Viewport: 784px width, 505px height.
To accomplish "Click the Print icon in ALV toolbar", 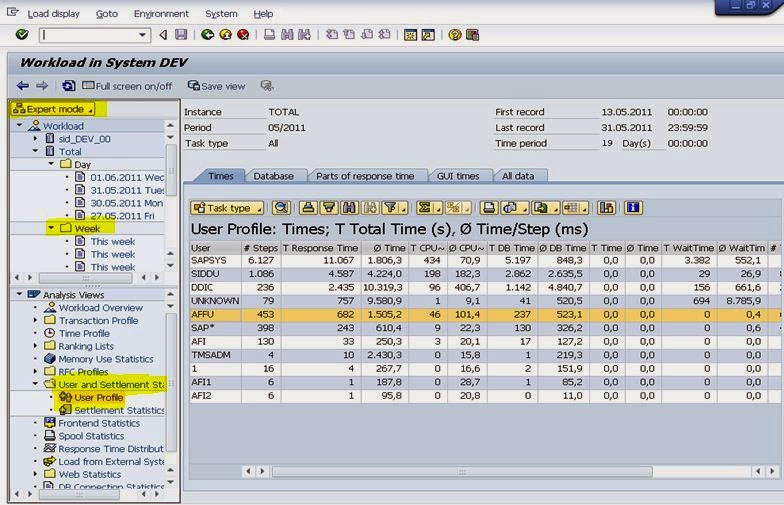I will [x=489, y=208].
